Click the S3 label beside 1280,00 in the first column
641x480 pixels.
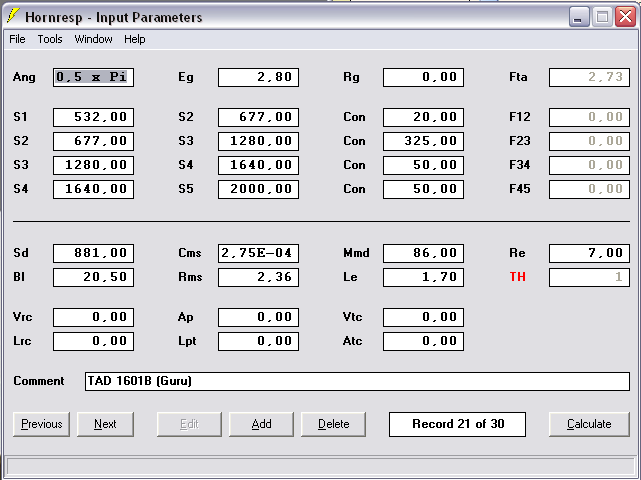(x=21, y=165)
